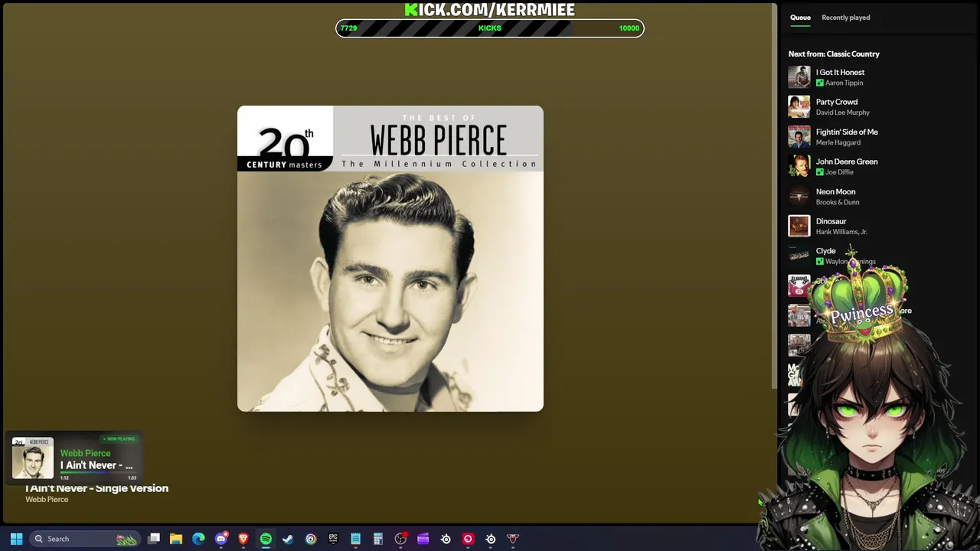
Task: Open Task View in the taskbar
Action: [154, 539]
